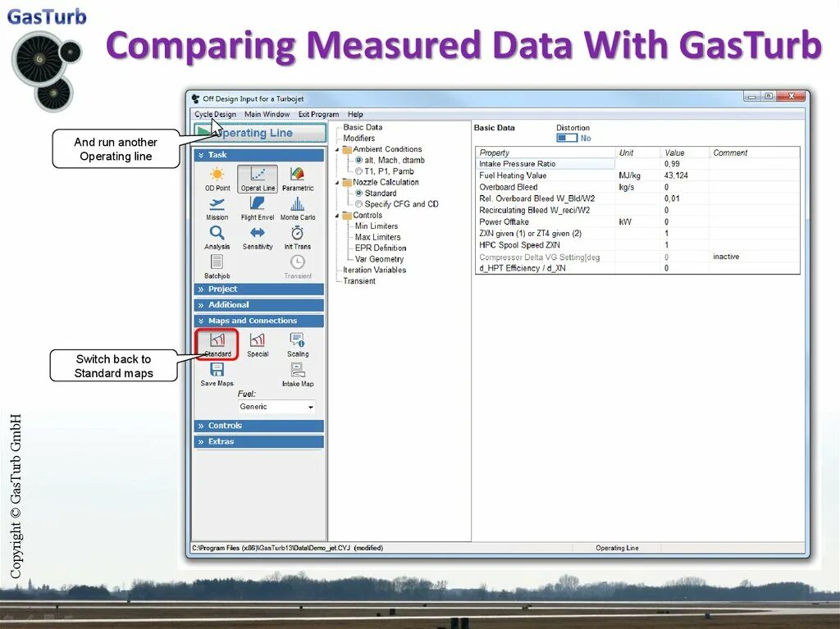Click the inactive comment cell
Image resolution: width=840 pixels, height=629 pixels.
(x=755, y=257)
